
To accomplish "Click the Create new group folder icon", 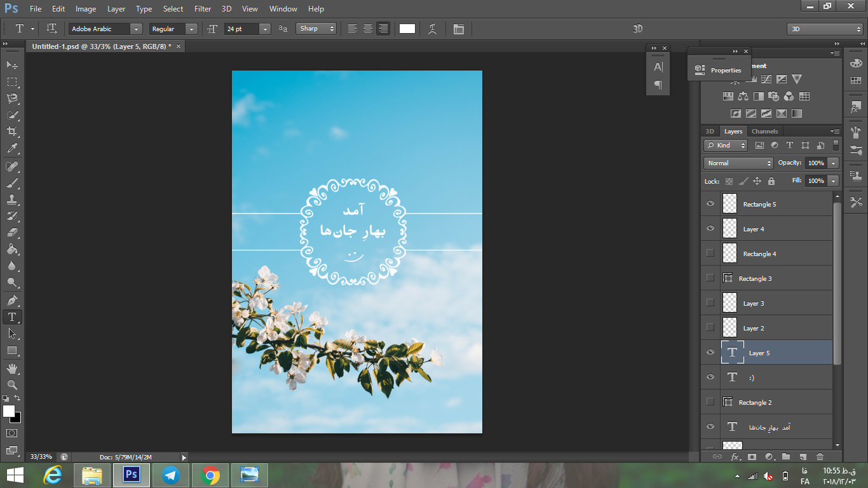I will click(786, 456).
